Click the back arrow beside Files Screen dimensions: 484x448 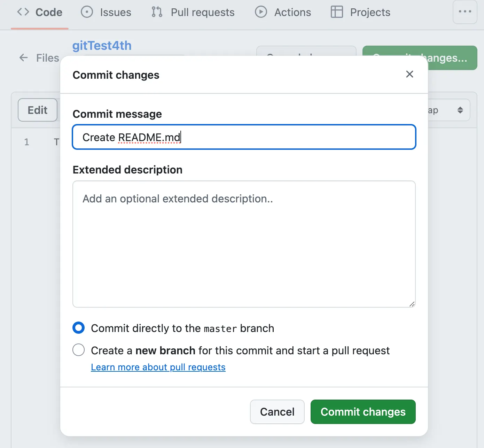(x=23, y=58)
